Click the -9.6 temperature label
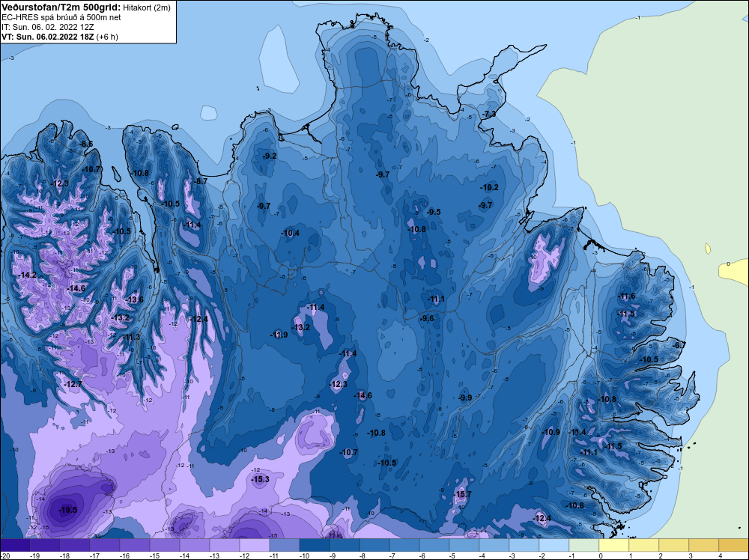 click(x=427, y=318)
